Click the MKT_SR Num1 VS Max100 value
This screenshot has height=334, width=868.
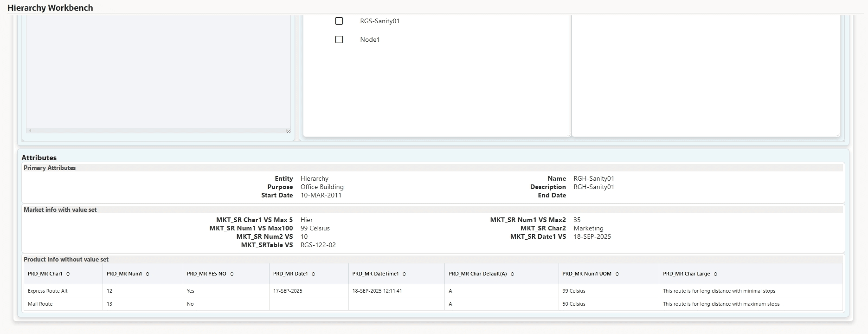(x=315, y=228)
